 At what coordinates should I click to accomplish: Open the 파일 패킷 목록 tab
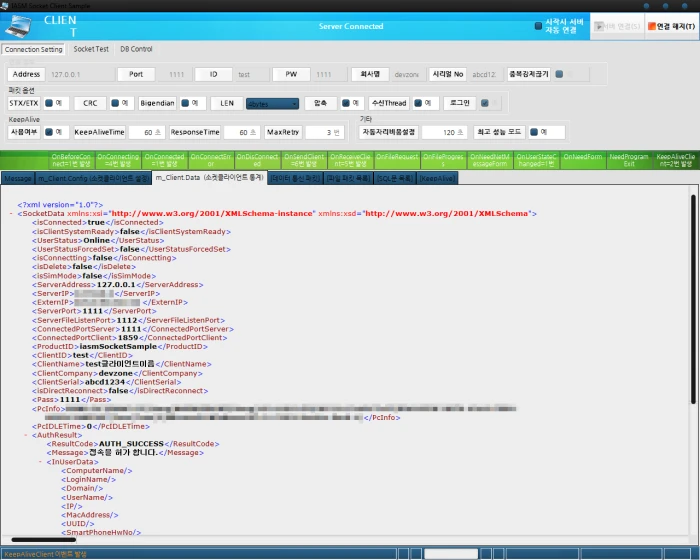tap(349, 179)
